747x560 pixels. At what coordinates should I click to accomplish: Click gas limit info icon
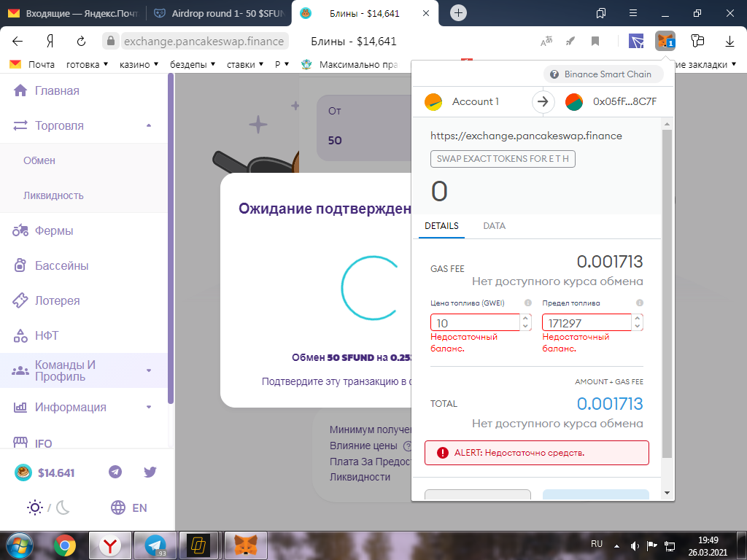[x=640, y=303]
